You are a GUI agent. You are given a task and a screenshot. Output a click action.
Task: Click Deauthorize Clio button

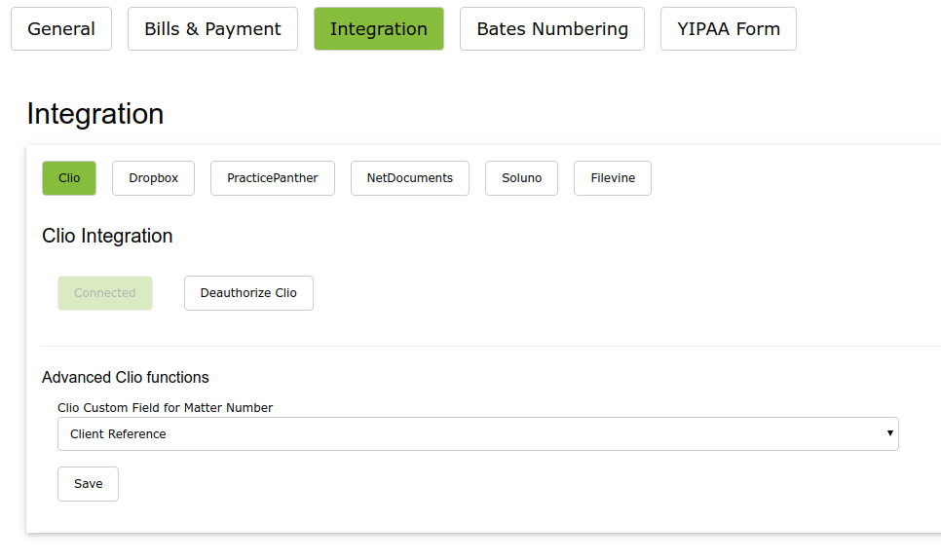click(248, 293)
